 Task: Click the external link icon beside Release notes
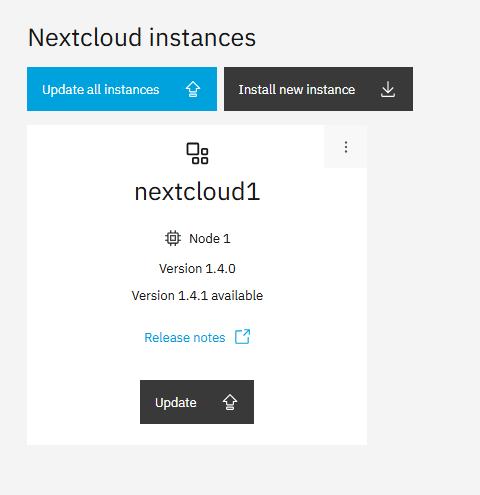[x=242, y=337]
